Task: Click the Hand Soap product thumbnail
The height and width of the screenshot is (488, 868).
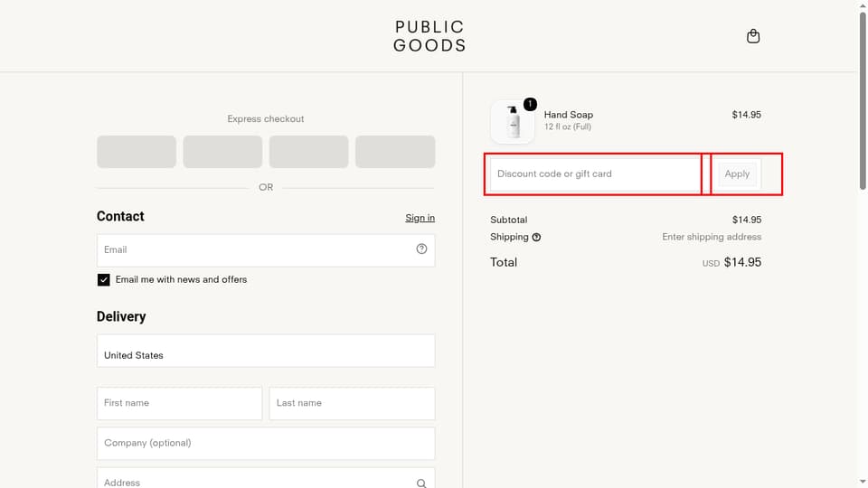Action: 513,122
